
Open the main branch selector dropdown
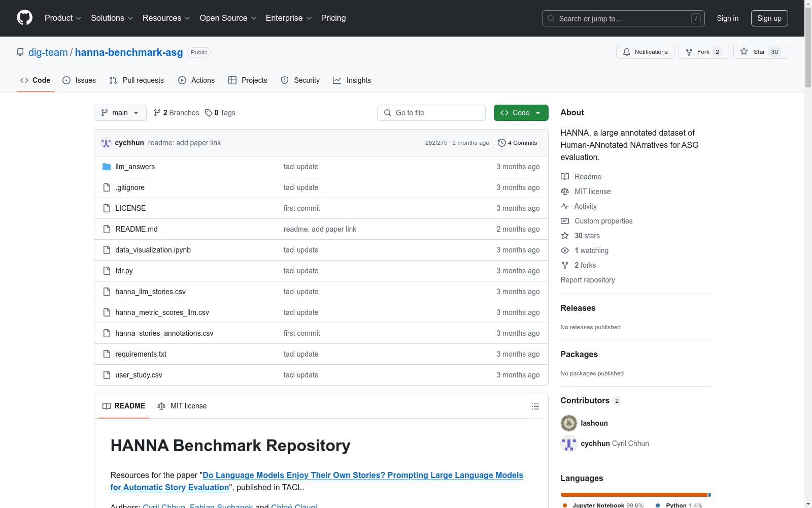(x=120, y=113)
